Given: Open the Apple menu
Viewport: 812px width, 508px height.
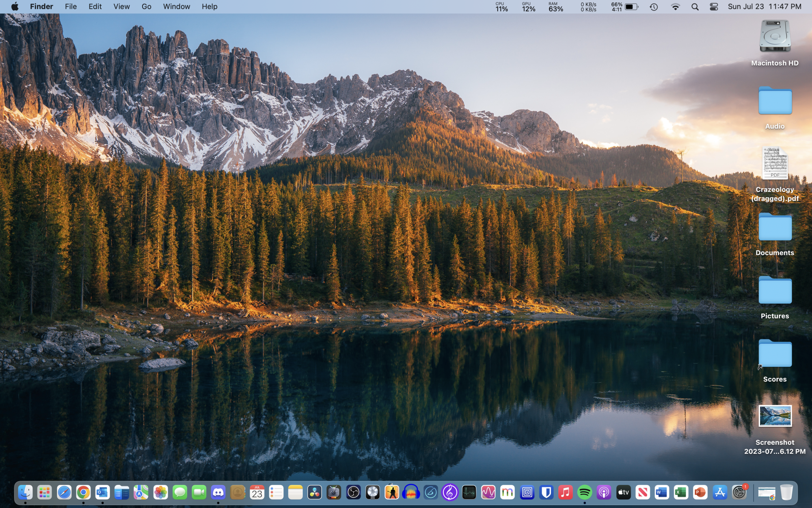Looking at the screenshot, I should pos(15,7).
